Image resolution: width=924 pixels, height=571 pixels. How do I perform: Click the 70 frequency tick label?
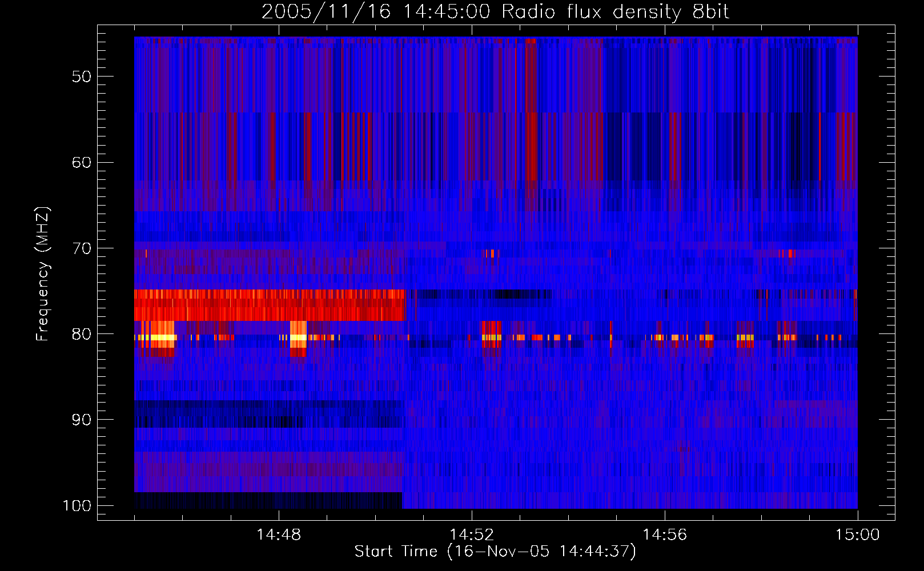point(81,248)
